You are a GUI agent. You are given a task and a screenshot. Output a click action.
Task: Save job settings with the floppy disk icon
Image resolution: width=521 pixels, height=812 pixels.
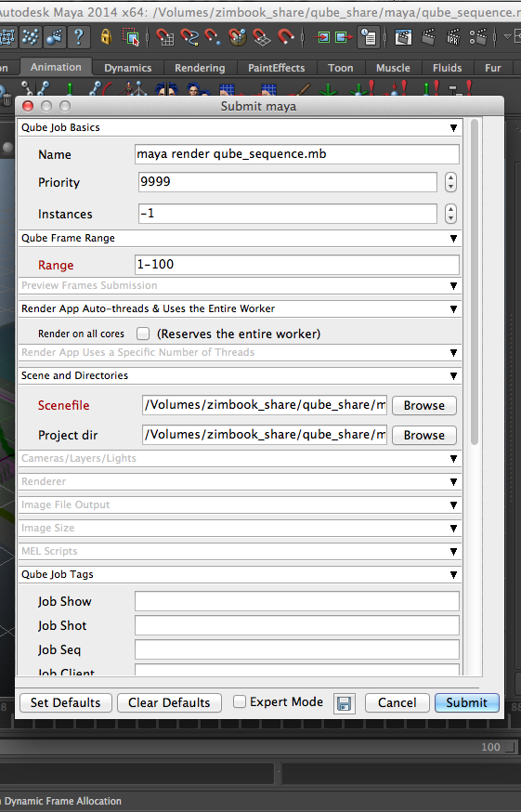[x=344, y=703]
